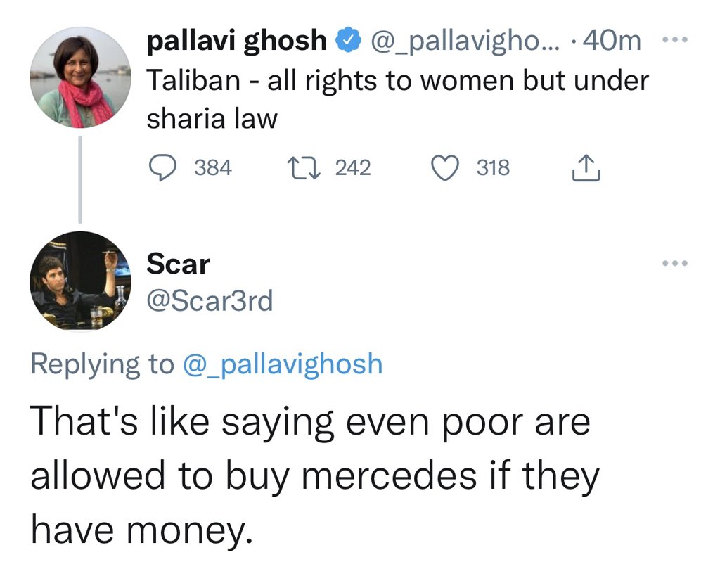The width and height of the screenshot is (720, 588).
Task: Open Scar's profile avatar
Action: 80,281
